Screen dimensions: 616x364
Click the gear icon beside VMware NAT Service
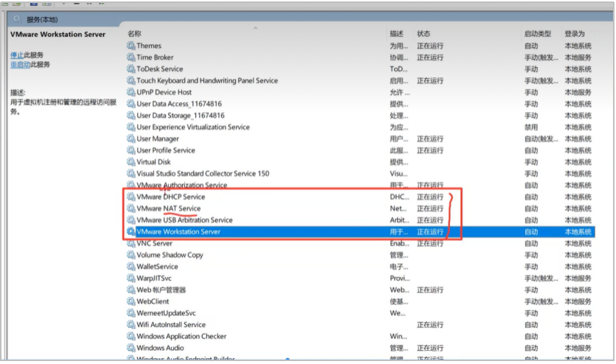pos(131,209)
